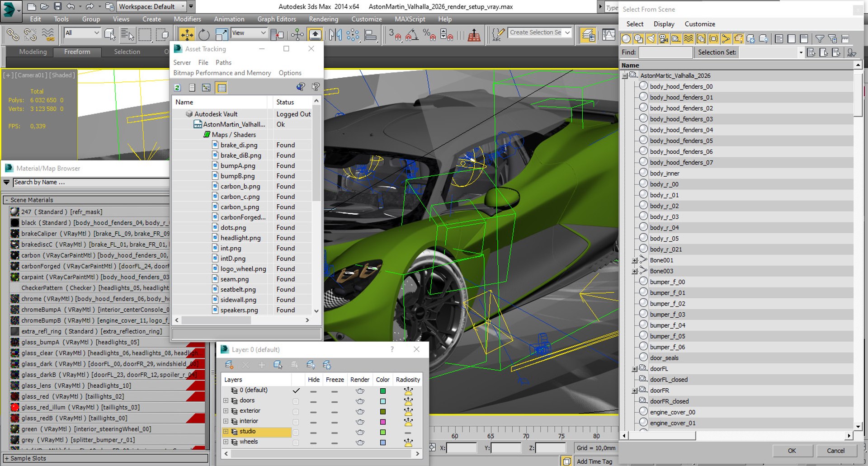Image resolution: width=868 pixels, height=466 pixels.
Task: Open Bitmap Performance and Memory menu
Action: 222,73
